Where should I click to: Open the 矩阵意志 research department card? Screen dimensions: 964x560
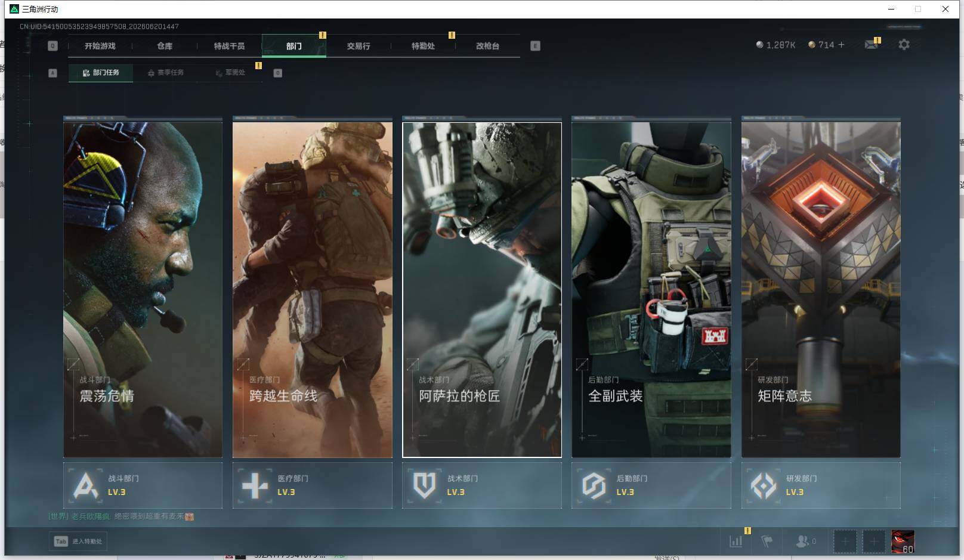tap(821, 290)
